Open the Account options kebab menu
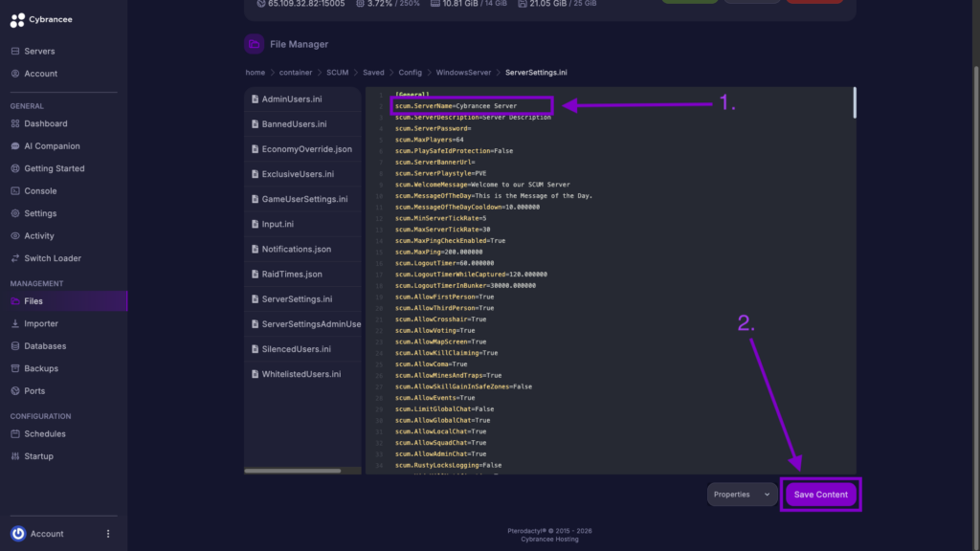 [107, 533]
